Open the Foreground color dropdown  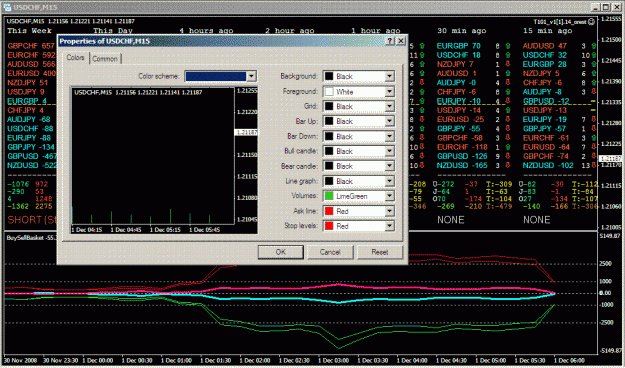click(x=389, y=92)
